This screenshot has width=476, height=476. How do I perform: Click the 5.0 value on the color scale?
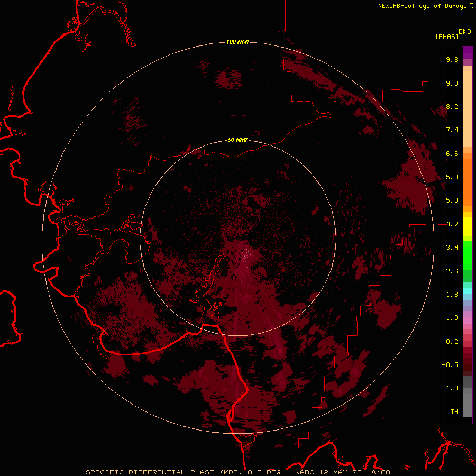pos(452,200)
